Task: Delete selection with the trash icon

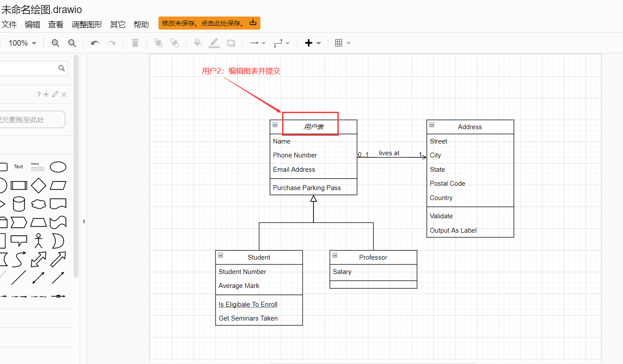Action: tap(135, 43)
